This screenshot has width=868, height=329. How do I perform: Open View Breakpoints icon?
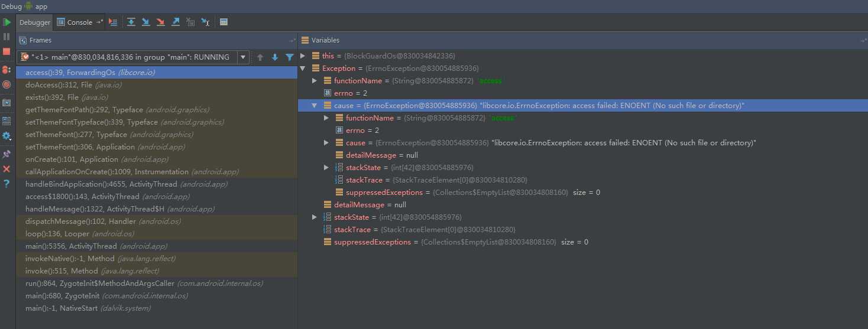pos(7,70)
